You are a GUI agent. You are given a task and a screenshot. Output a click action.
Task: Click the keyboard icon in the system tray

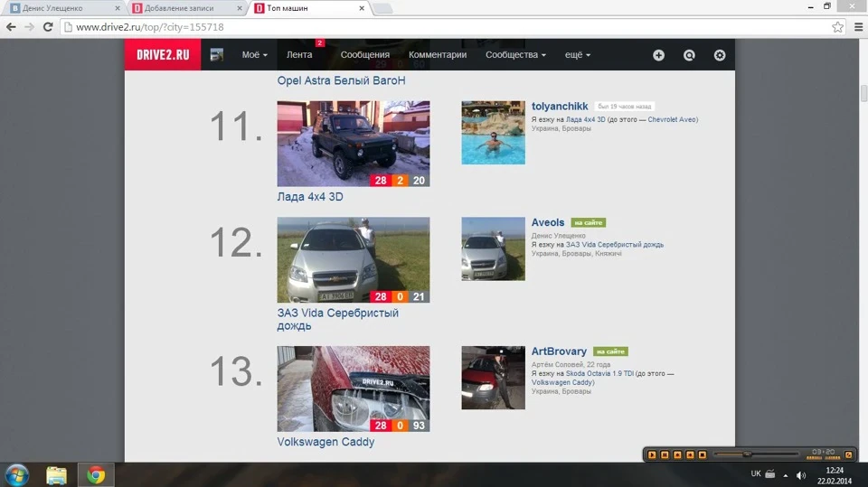pos(770,473)
